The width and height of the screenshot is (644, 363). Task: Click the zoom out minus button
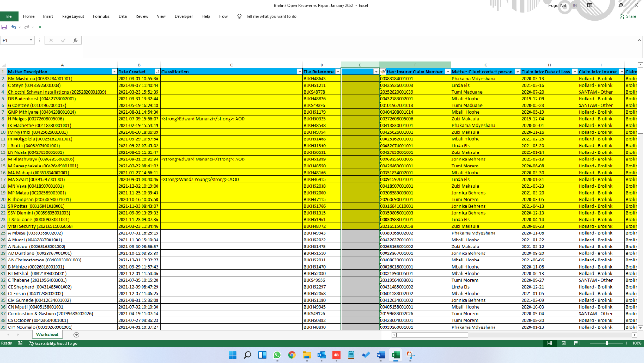[587, 343]
